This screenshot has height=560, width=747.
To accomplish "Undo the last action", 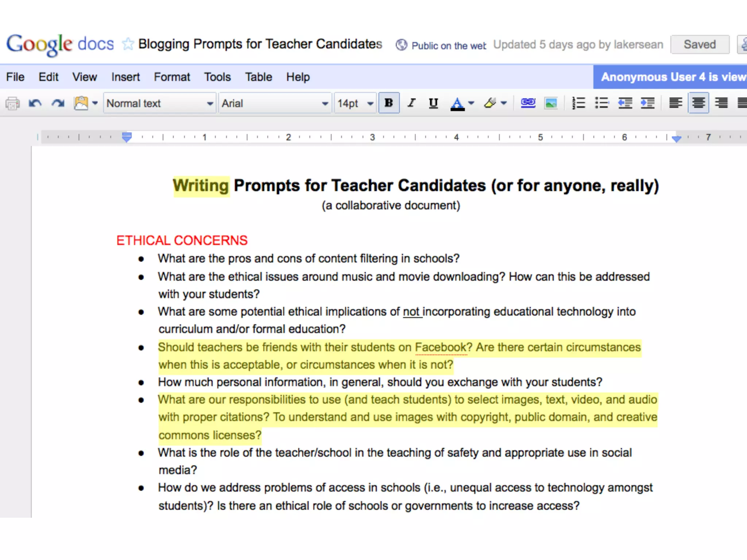I will (x=35, y=104).
